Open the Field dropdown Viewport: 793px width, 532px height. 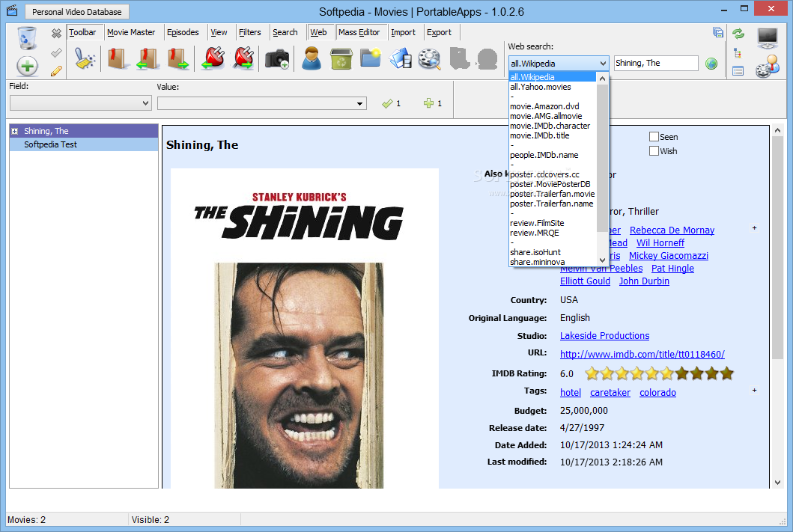(x=80, y=103)
